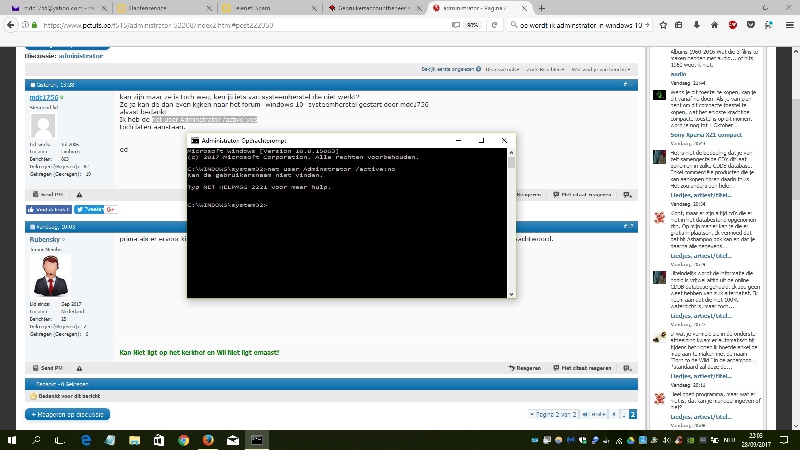Screen dimensions: 800x450
Task: Reload page with refresh icon
Action: [x=494, y=24]
